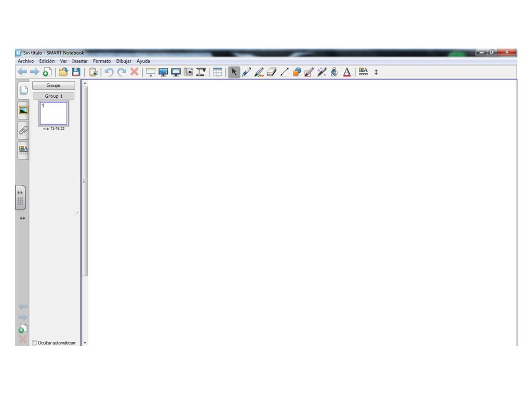This screenshot has width=532, height=399.
Task: Select the Shape Recognition Pen tool
Action: (x=309, y=72)
